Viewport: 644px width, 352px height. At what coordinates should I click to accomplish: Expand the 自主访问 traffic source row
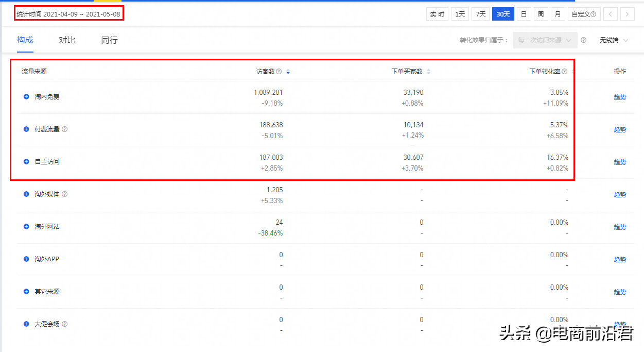point(26,162)
